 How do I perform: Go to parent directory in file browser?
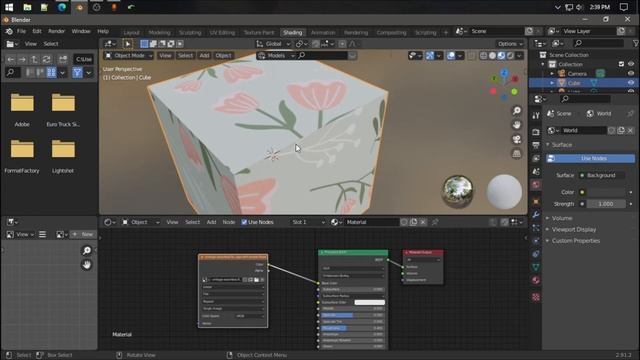pos(35,59)
